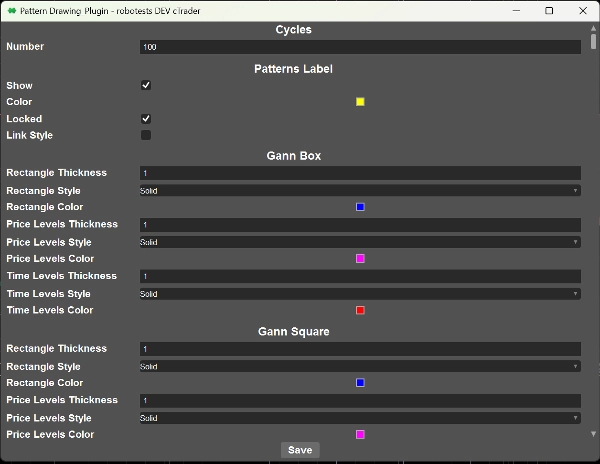
Task: Select Gann Square blue Rectangle Color swatch
Action: [360, 383]
